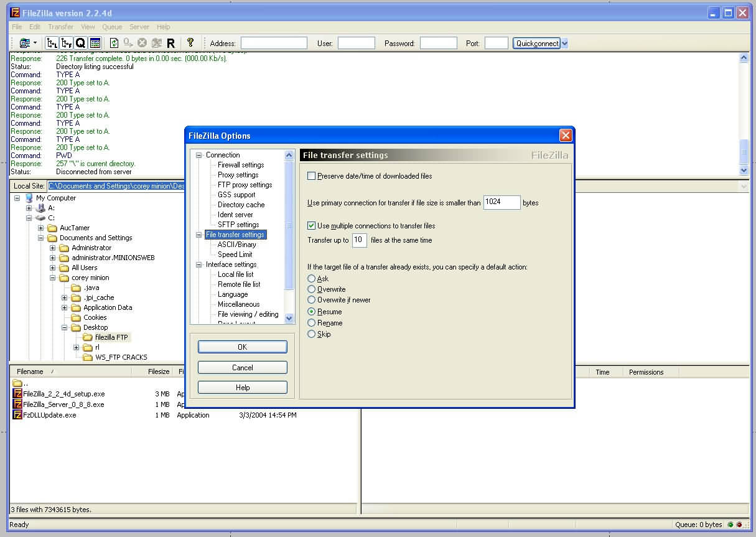Click the AucTamer folder icon
The height and width of the screenshot is (537, 756).
click(x=53, y=228)
